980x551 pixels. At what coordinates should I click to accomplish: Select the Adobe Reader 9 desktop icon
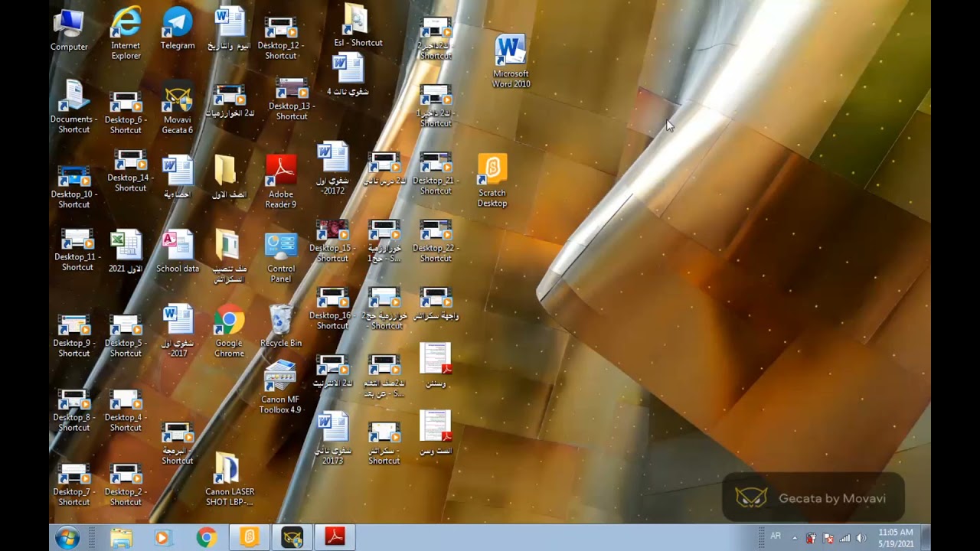point(281,181)
